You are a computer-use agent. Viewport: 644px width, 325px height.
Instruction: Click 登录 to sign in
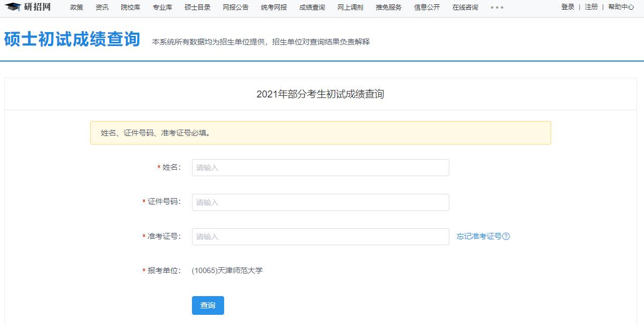[x=567, y=7]
